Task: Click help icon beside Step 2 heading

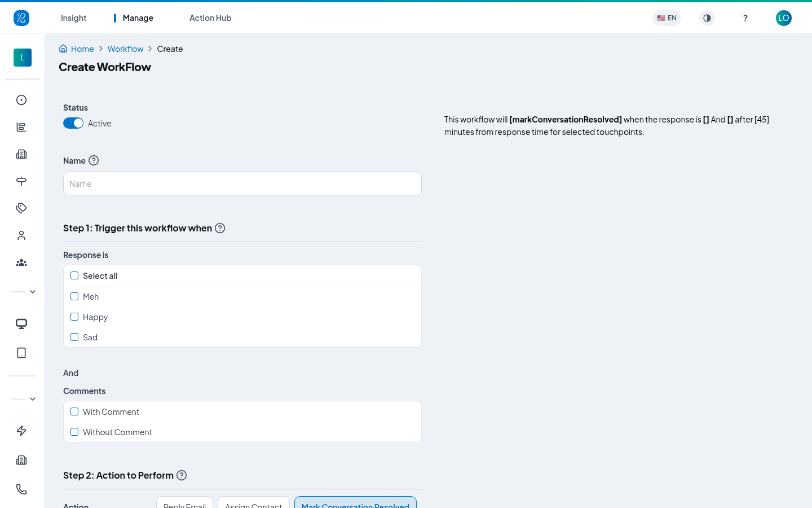Action: [182, 475]
